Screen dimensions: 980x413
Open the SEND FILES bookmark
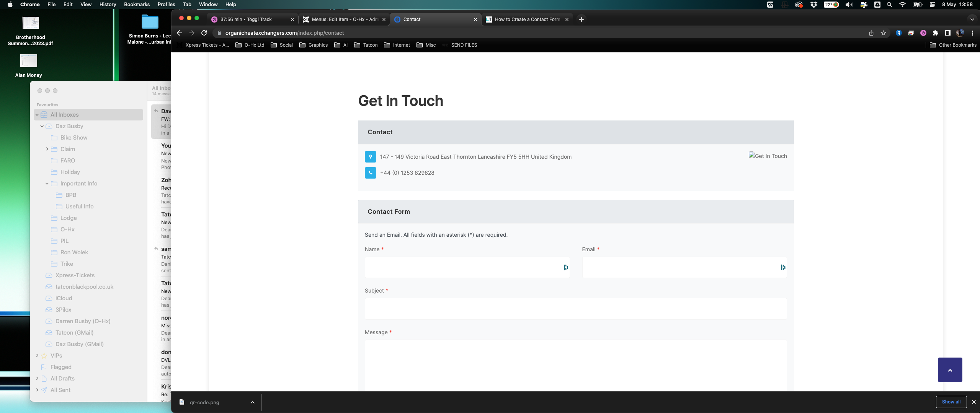tap(464, 45)
